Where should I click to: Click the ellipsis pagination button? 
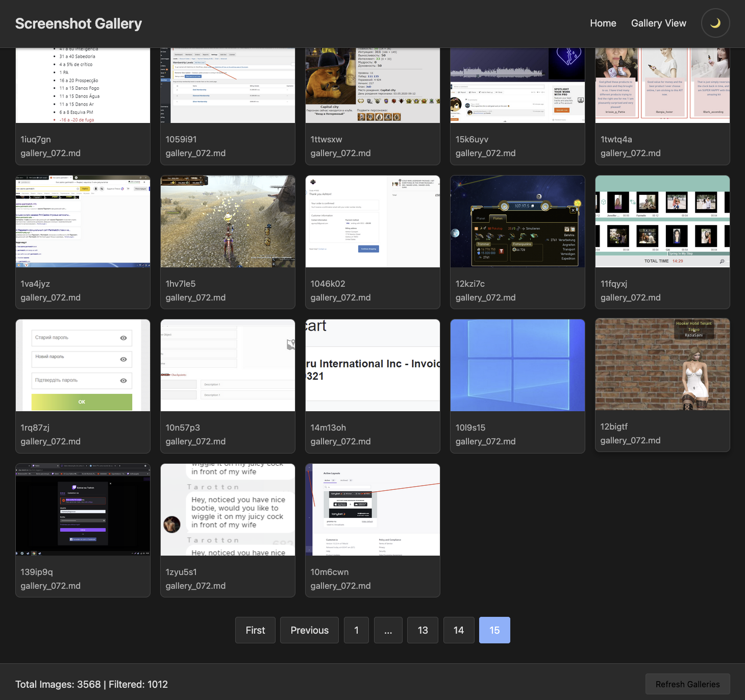[388, 630]
